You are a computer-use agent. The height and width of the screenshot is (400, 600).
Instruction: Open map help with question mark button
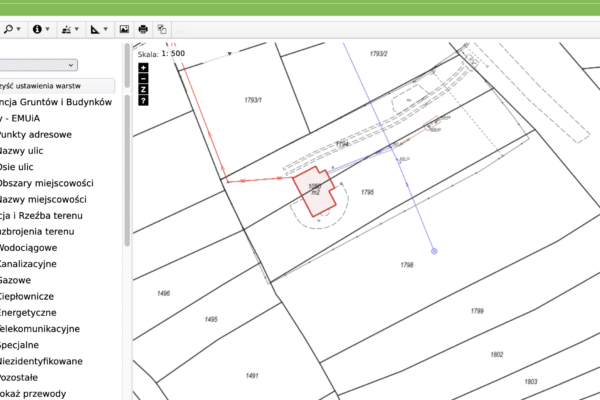point(143,101)
